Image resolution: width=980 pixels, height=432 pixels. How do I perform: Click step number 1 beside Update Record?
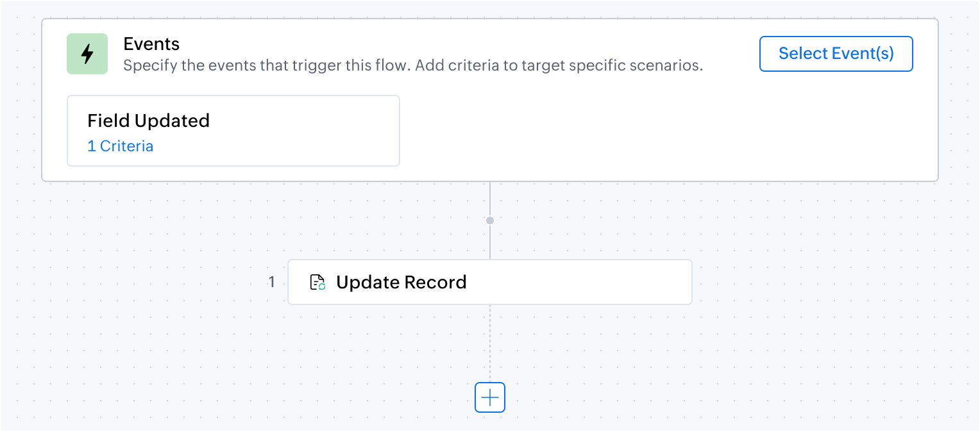[271, 282]
